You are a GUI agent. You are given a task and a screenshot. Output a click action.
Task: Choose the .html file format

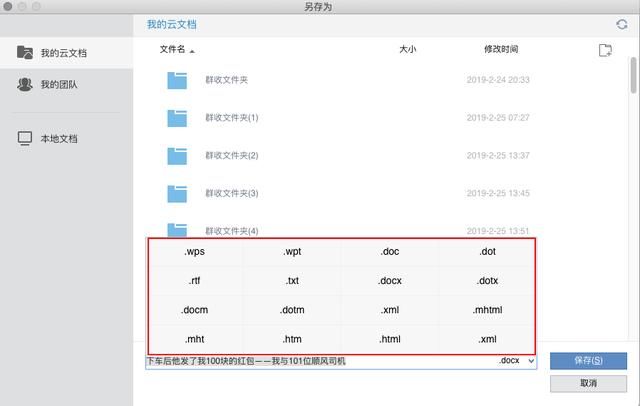point(390,339)
